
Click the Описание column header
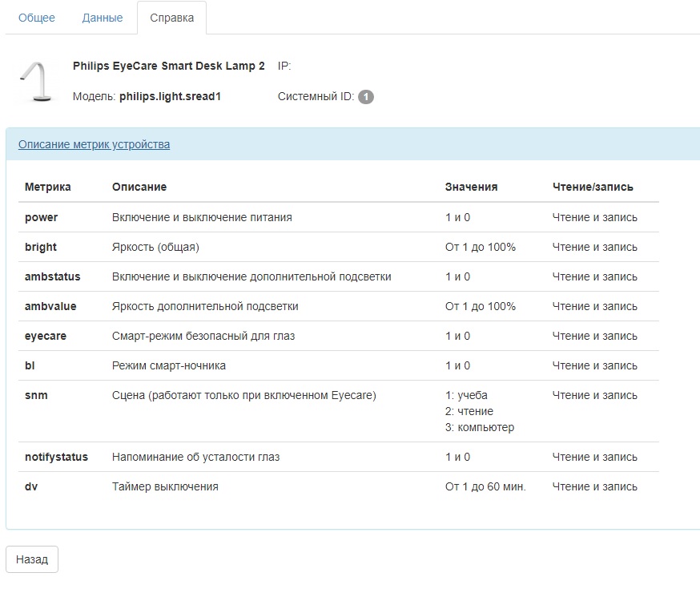pyautogui.click(x=139, y=187)
